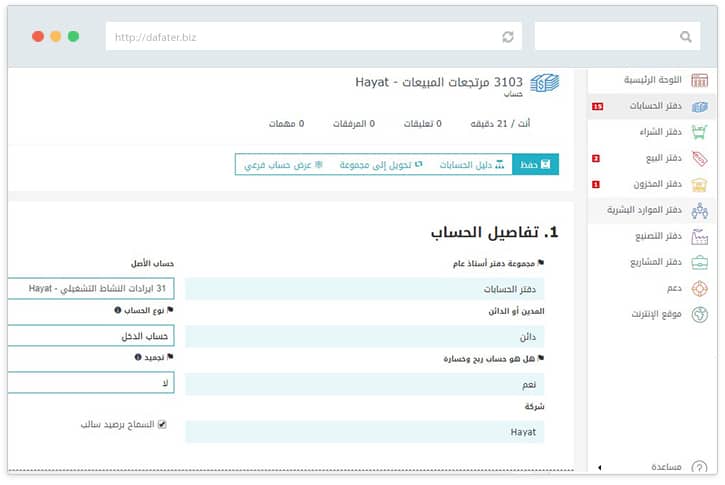Click the parent account (حساب الأصل) input field
Viewport: 725px width, 485px height.
[x=90, y=289]
